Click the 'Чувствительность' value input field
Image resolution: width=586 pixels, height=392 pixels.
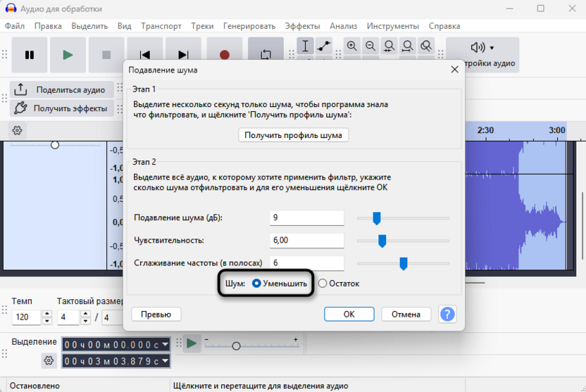click(306, 241)
